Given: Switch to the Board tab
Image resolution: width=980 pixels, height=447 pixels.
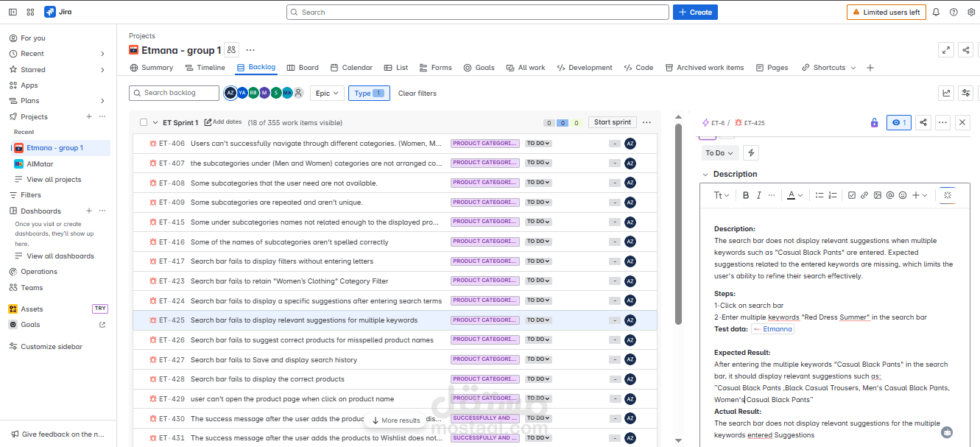Looking at the screenshot, I should (303, 68).
